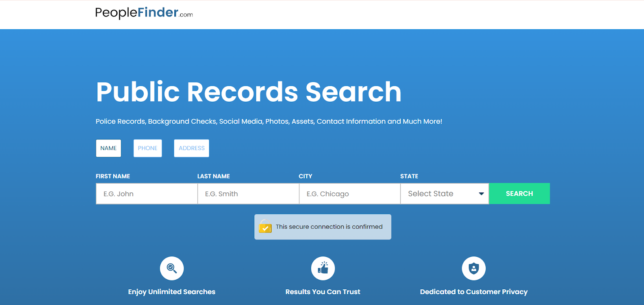Focus the First Name input field
Viewport: 644px width, 305px height.
point(147,194)
